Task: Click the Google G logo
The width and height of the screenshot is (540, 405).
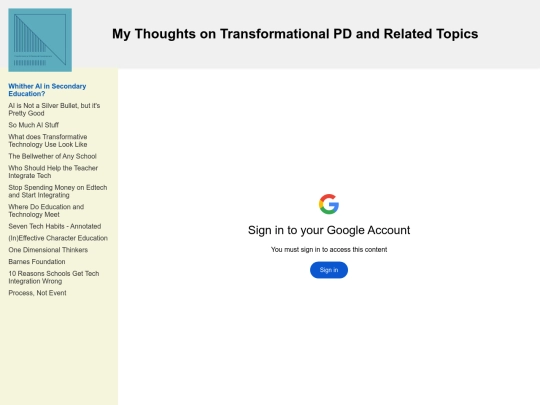Action: (x=329, y=204)
